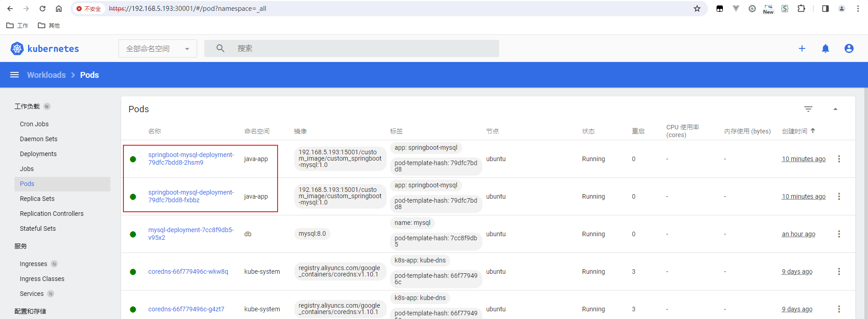
Task: Open actions menu for mysql-deployment pod
Action: (x=839, y=234)
